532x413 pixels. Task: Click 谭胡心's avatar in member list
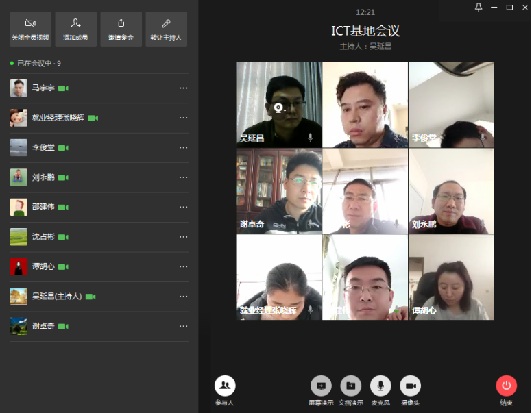[19, 266]
